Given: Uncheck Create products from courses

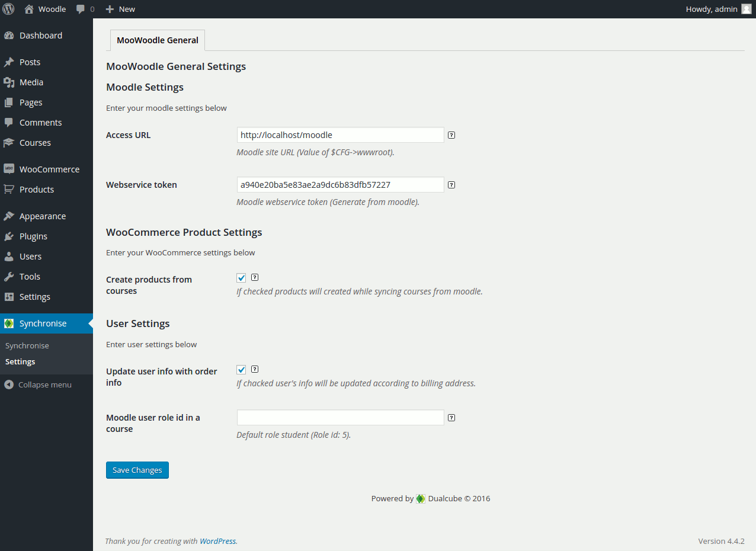Looking at the screenshot, I should tap(241, 278).
